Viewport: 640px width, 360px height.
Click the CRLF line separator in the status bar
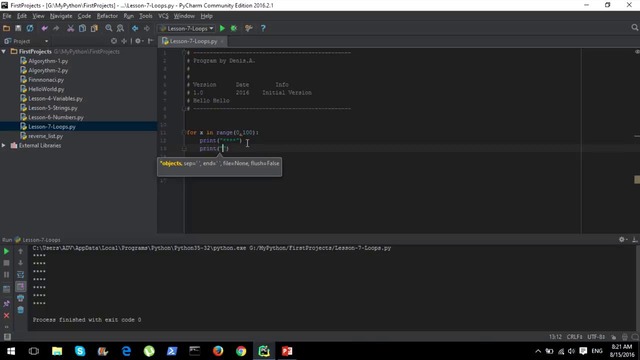tap(574, 337)
